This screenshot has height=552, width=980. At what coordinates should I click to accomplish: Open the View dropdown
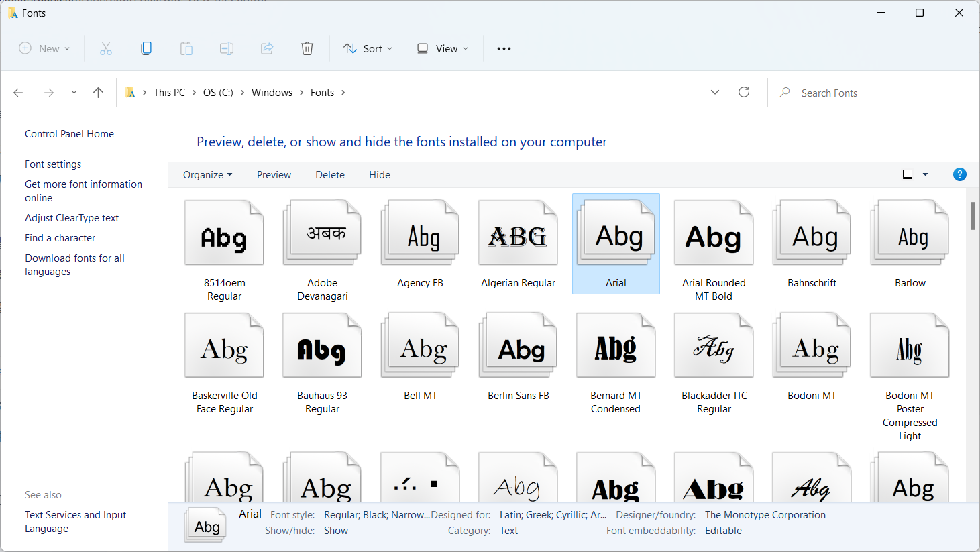[441, 48]
